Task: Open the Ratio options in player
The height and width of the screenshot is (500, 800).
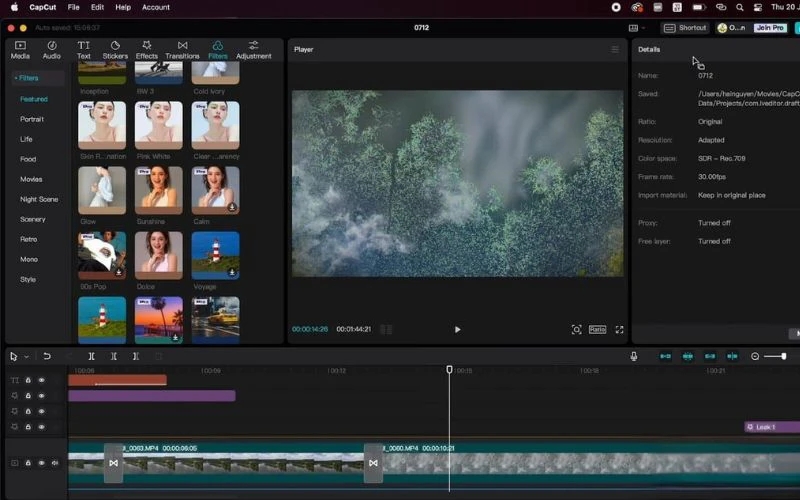Action: (x=597, y=329)
